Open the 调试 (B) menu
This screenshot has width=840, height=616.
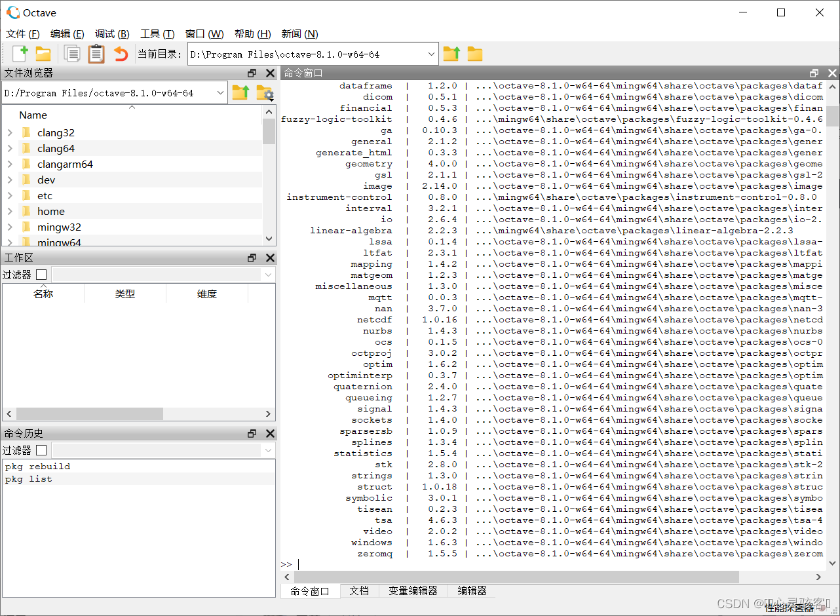(112, 34)
